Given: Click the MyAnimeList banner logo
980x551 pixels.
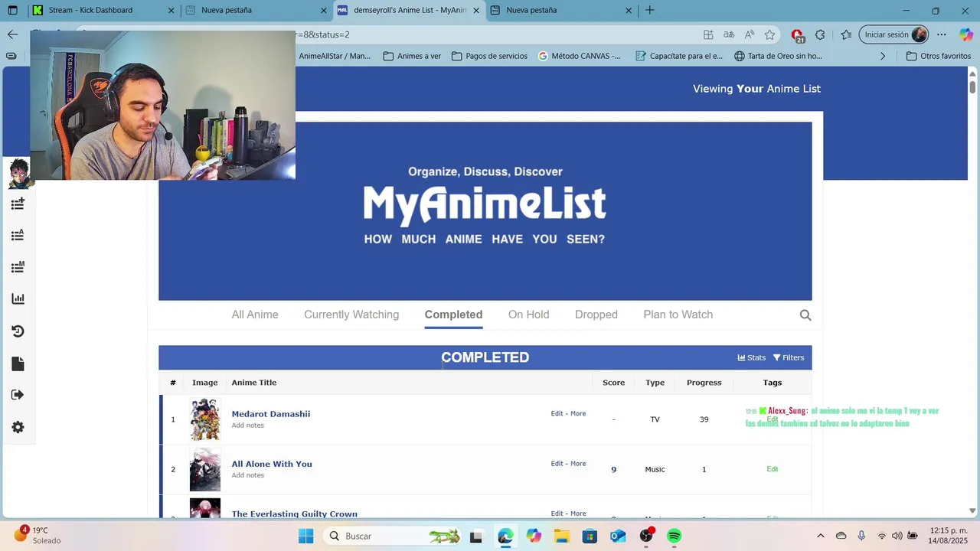Looking at the screenshot, I should tap(485, 204).
